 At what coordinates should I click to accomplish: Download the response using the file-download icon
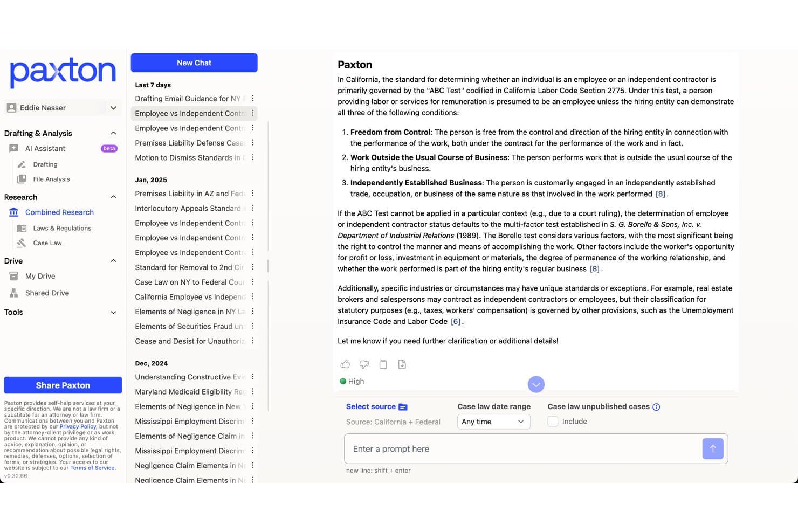coord(402,364)
